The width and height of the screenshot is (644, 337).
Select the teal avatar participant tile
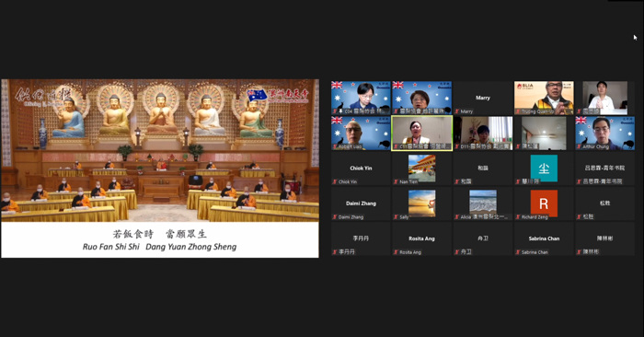(x=544, y=168)
